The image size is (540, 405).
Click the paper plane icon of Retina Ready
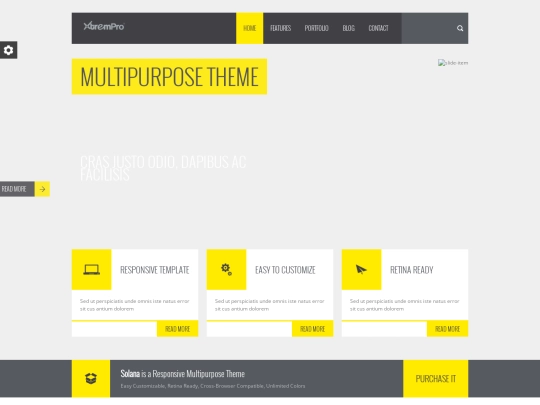[x=361, y=269]
